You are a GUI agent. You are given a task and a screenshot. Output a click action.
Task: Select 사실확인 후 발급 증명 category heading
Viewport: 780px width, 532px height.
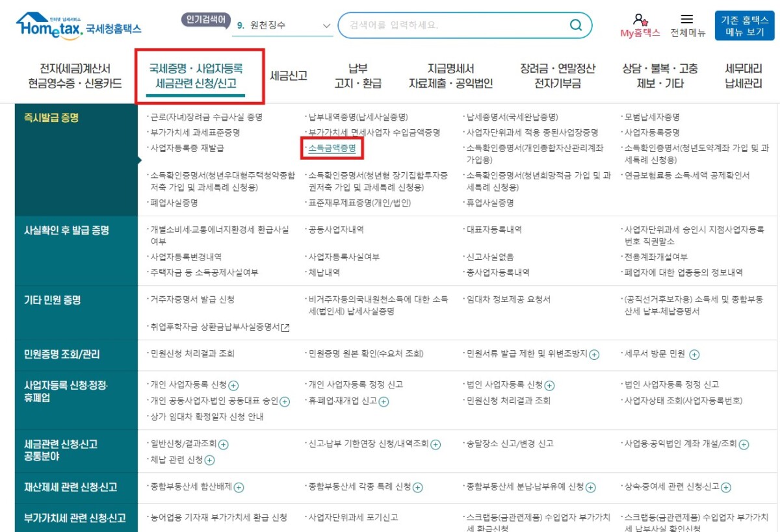(66, 231)
